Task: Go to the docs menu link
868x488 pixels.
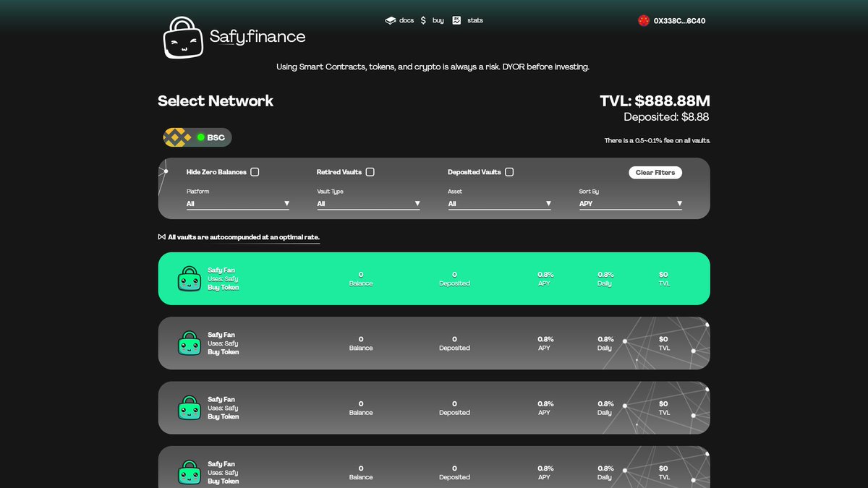Action: coord(407,20)
